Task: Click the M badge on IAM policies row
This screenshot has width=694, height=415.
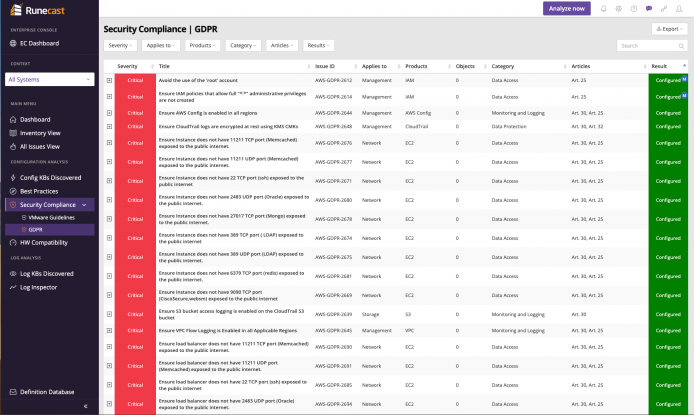Action: coord(684,95)
